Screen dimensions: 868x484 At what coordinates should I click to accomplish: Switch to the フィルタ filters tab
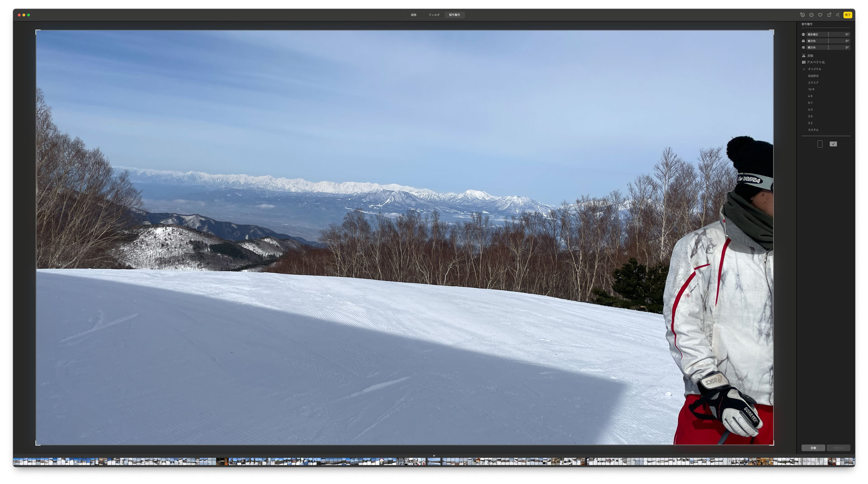(434, 15)
